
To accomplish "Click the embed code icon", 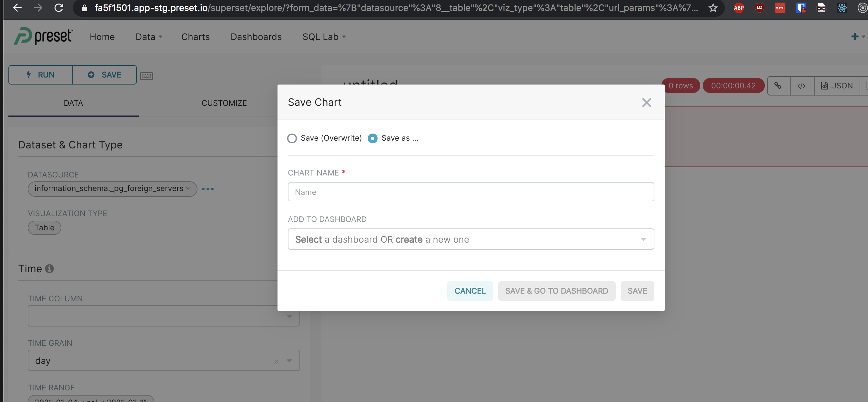I will [x=801, y=86].
